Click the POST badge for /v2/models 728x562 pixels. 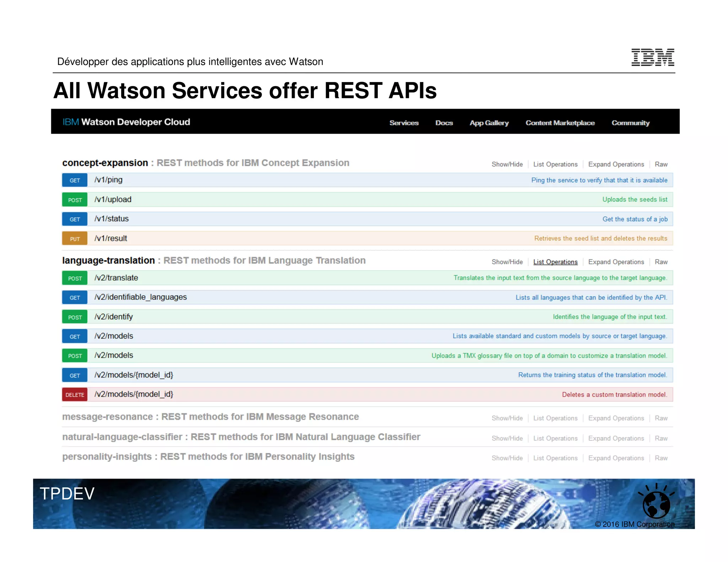pyautogui.click(x=75, y=356)
